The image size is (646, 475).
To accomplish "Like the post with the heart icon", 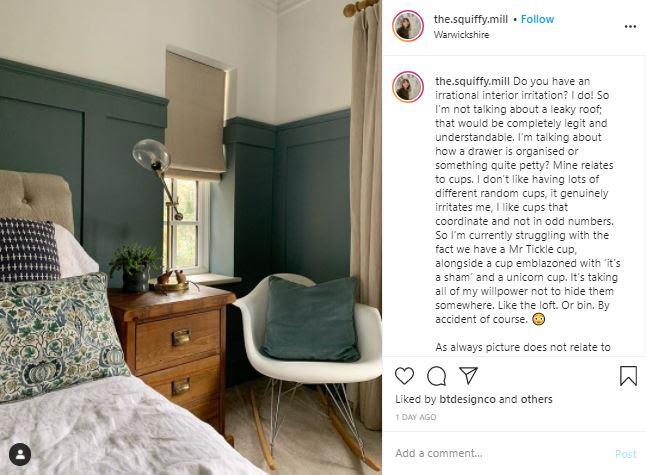I will coord(404,376).
